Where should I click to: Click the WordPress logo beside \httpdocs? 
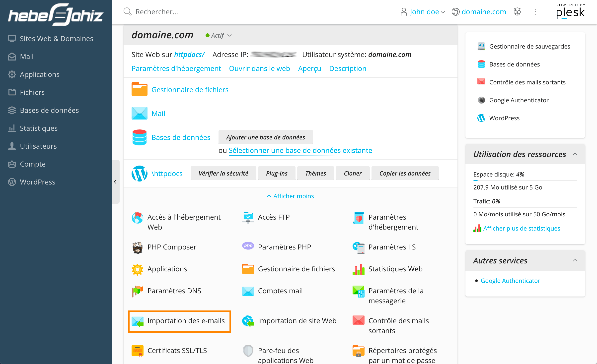pyautogui.click(x=139, y=173)
